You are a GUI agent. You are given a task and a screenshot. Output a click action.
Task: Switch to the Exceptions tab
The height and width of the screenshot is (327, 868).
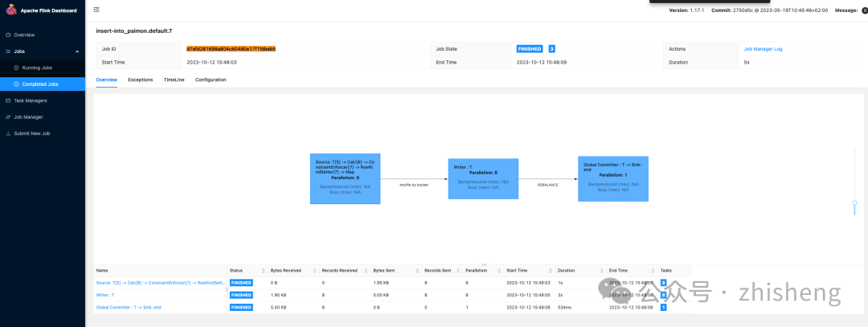click(x=141, y=80)
